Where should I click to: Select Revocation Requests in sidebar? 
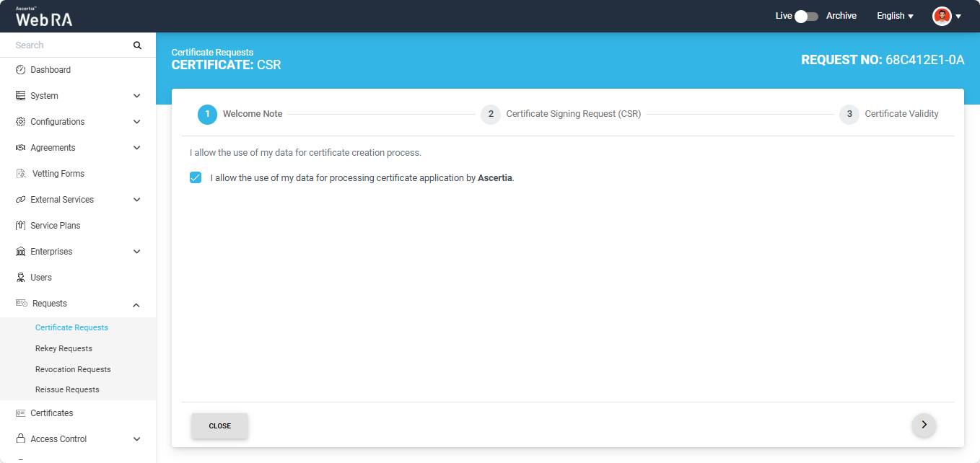(73, 369)
